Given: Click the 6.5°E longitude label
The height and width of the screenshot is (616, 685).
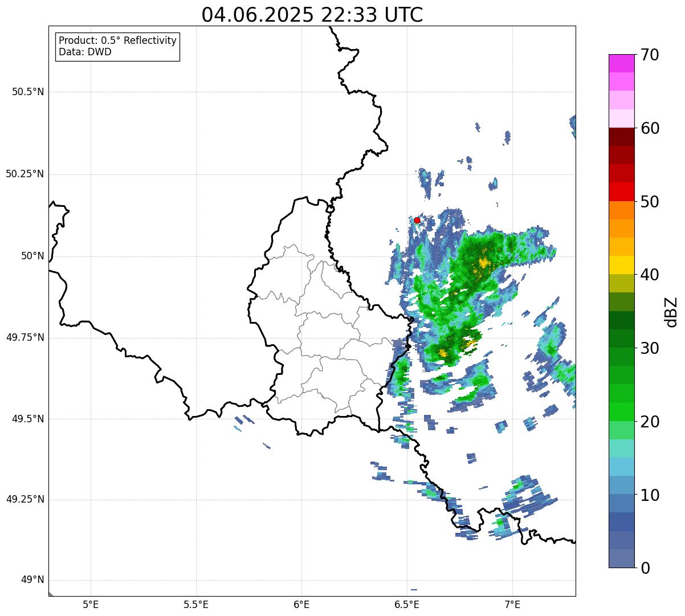Looking at the screenshot, I should pyautogui.click(x=407, y=604).
